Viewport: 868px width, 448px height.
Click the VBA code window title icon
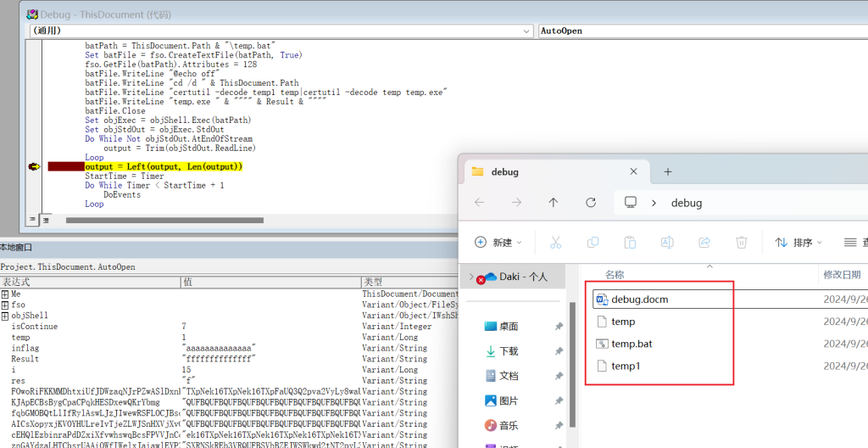pos(32,14)
